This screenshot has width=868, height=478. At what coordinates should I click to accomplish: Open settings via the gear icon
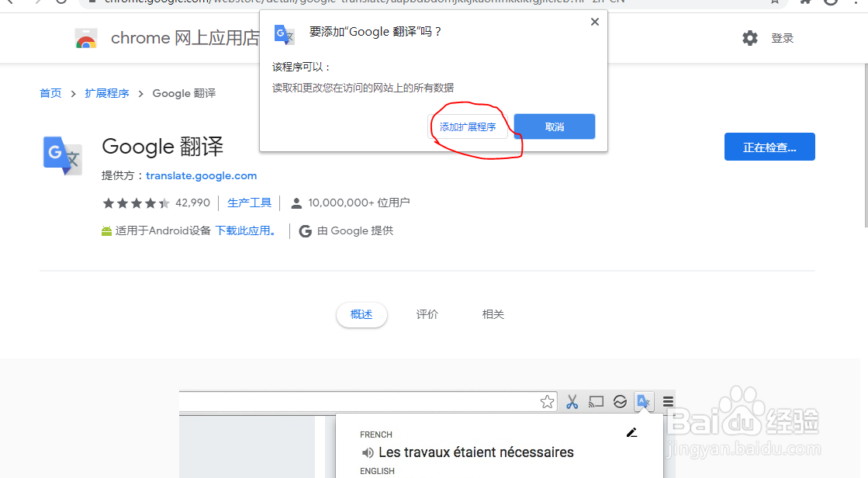point(750,38)
